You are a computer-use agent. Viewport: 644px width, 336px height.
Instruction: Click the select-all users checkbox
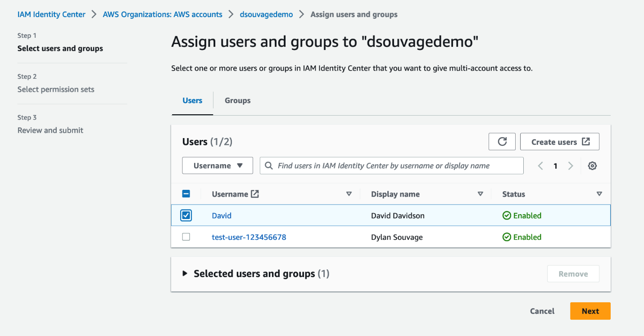186,193
